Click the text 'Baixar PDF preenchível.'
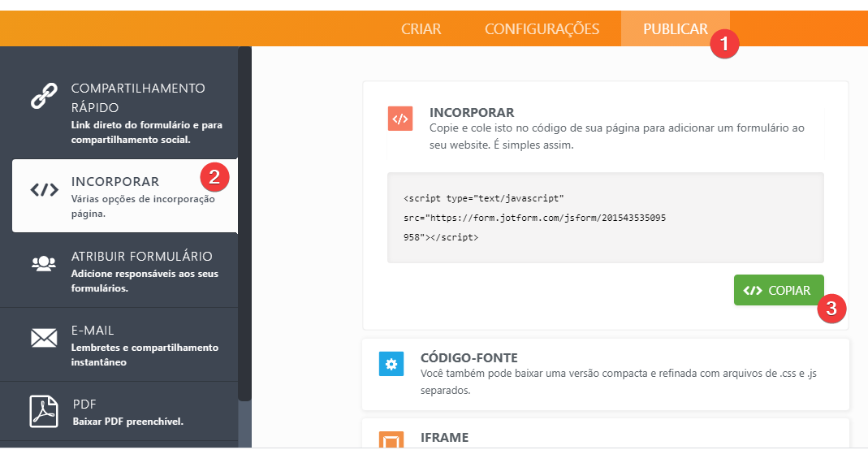868x450 pixels. pyautogui.click(x=127, y=422)
